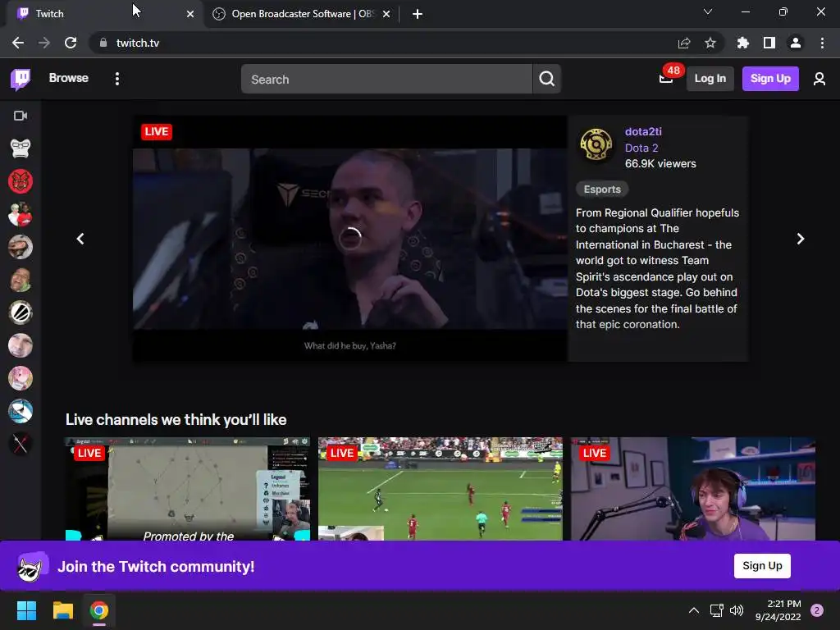This screenshot has width=840, height=630.
Task: Open the user profile icon menu
Action: point(819,79)
